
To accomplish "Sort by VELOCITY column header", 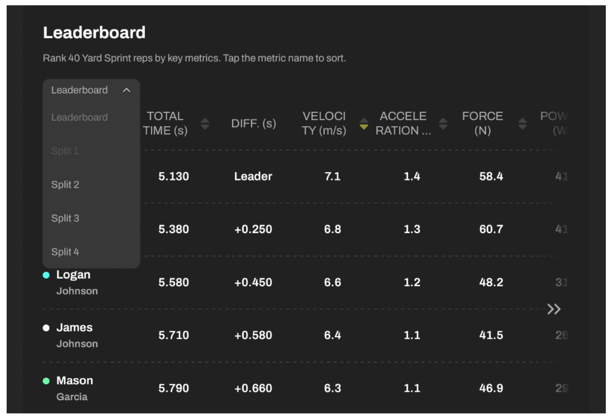I will pos(323,124).
